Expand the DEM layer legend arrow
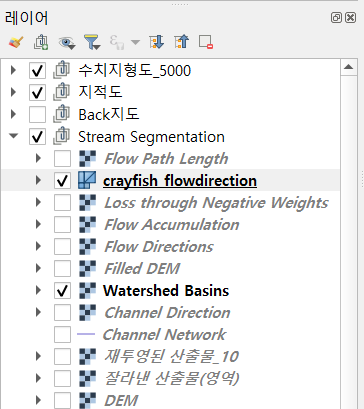 [38, 400]
